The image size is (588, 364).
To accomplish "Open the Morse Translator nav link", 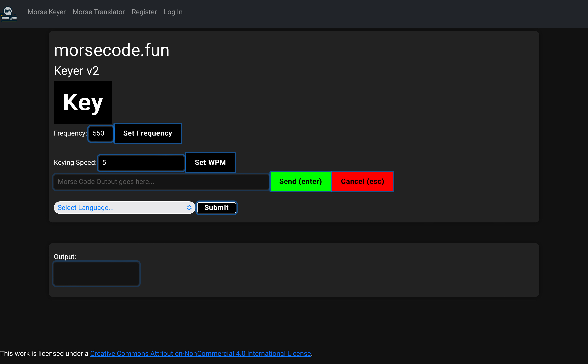I will pos(99,12).
